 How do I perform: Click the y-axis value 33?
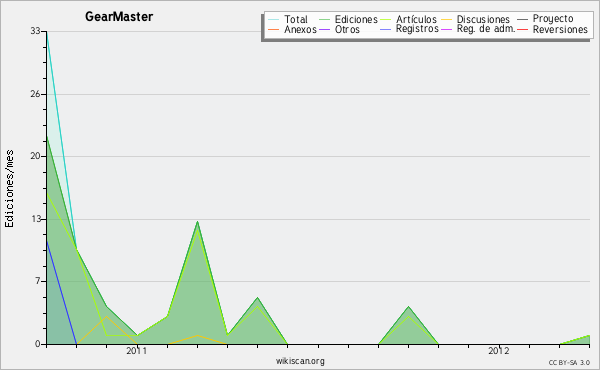click(x=36, y=31)
